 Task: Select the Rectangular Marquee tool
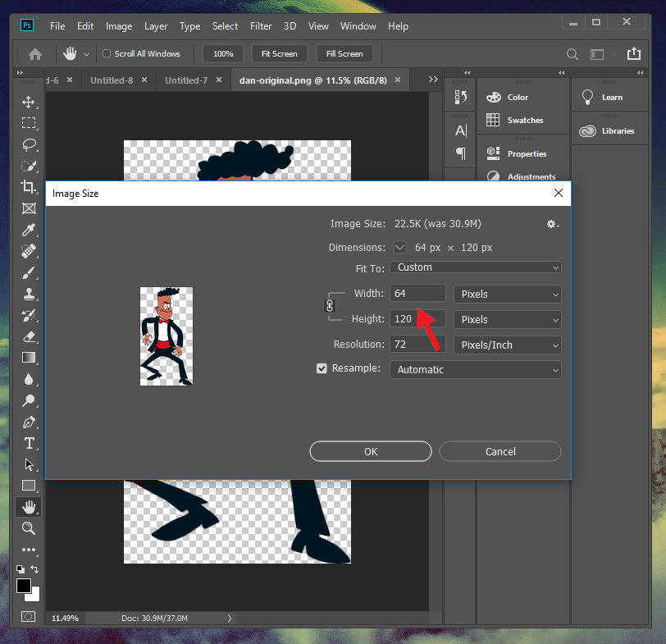point(29,123)
